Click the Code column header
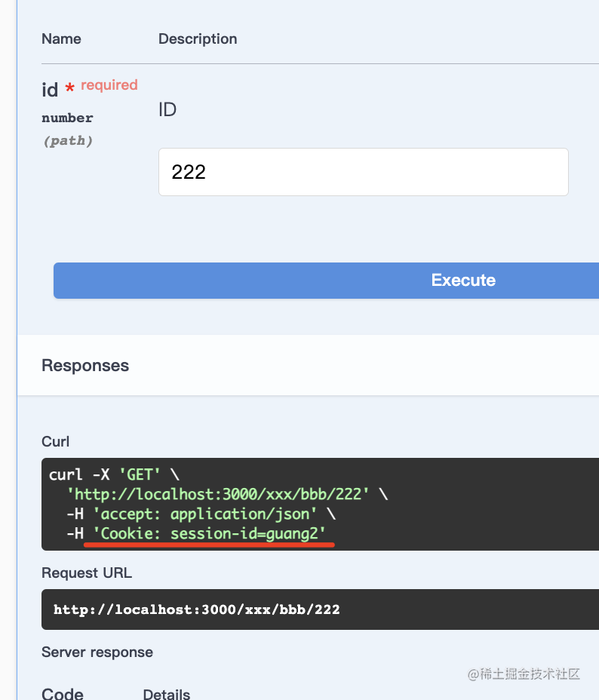 [x=63, y=693]
